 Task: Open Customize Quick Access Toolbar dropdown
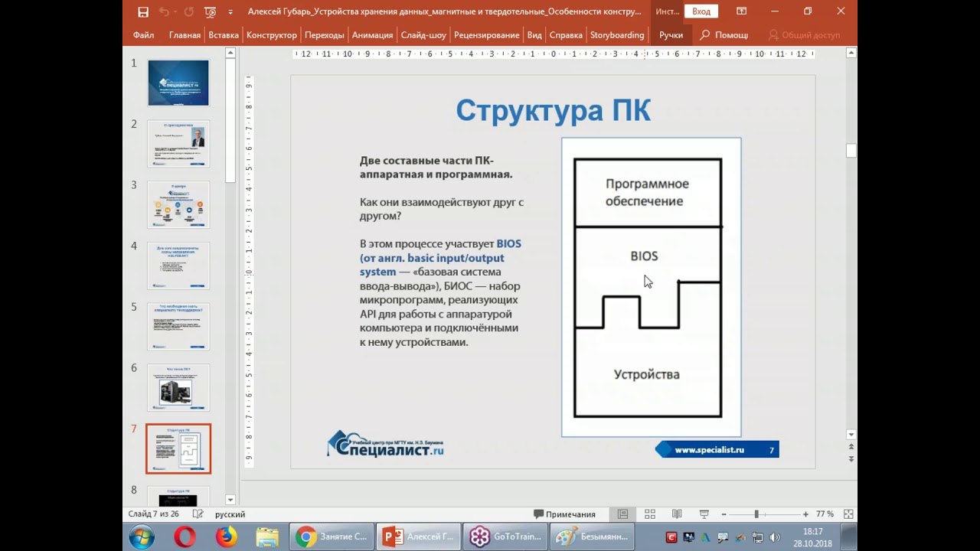point(230,12)
